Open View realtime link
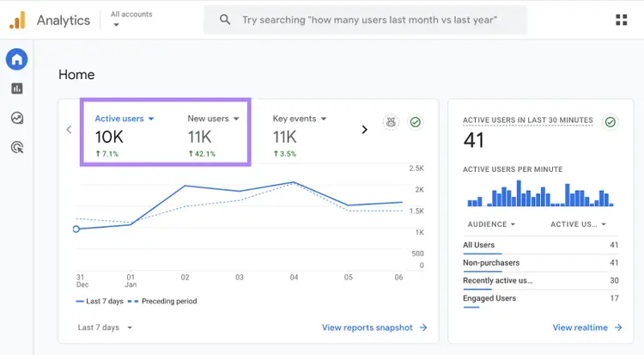This screenshot has height=355, width=644. pos(580,327)
